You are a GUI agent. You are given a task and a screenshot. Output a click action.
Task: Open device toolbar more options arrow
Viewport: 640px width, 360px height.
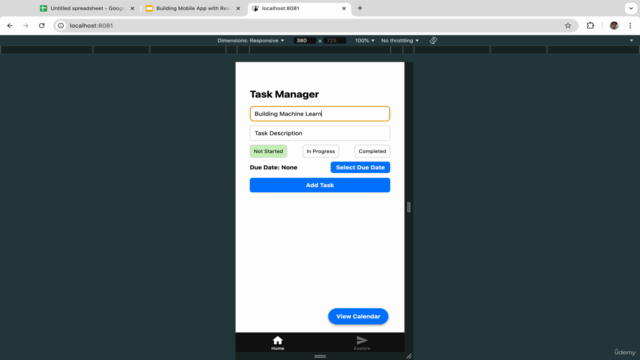tap(631, 40)
